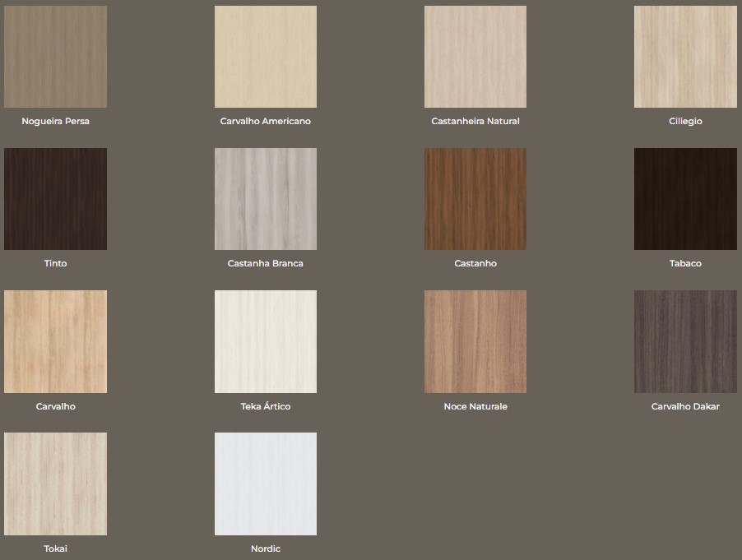The width and height of the screenshot is (742, 560).
Task: Pick the Noce Naturale swatch
Action: click(x=475, y=341)
